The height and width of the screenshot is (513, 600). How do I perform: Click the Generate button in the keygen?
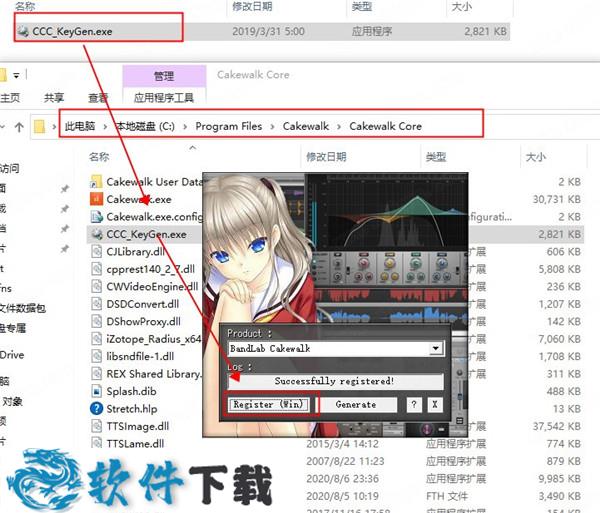(x=355, y=404)
